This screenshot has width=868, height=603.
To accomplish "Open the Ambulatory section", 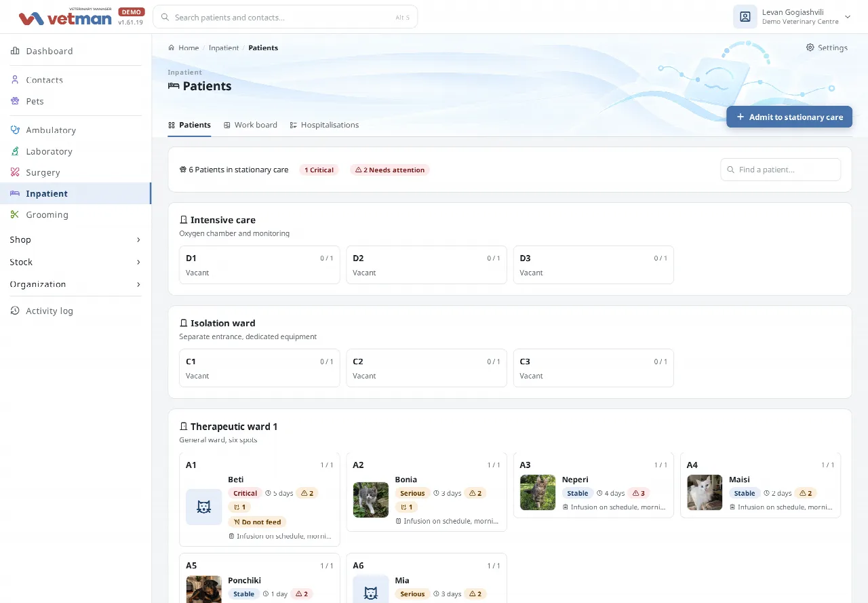I will pos(75,130).
